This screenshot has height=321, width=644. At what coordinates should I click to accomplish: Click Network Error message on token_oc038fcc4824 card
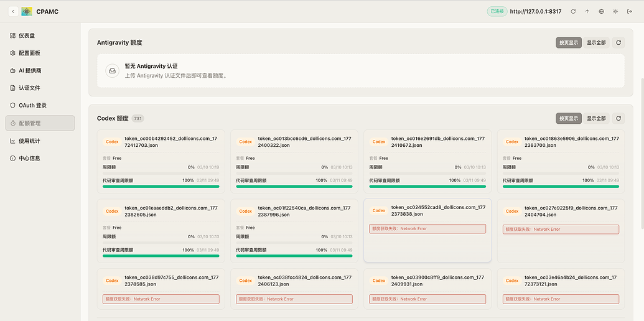294,299
